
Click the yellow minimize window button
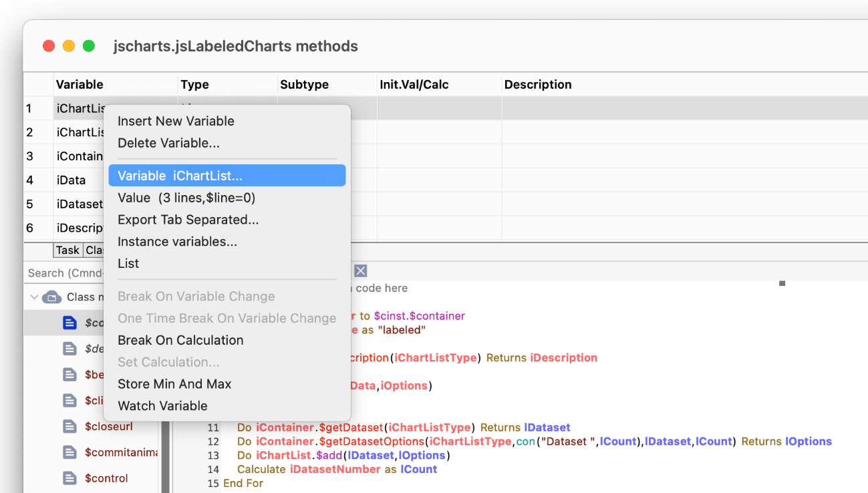point(68,46)
